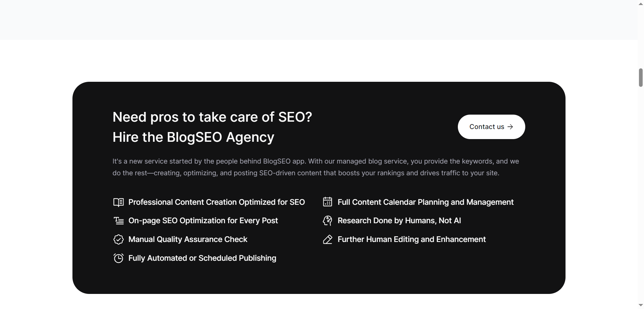644x309 pixels.
Task: Click the managed blog service description paragraph
Action: click(315, 167)
